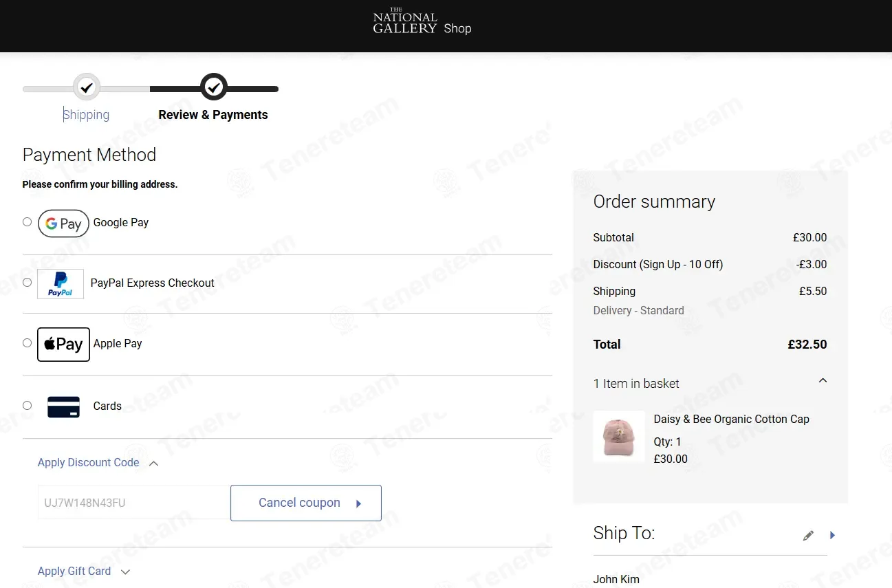Screen dimensions: 892x588
Task: Click the Review & Payments step checkmark circle
Action: tap(214, 87)
